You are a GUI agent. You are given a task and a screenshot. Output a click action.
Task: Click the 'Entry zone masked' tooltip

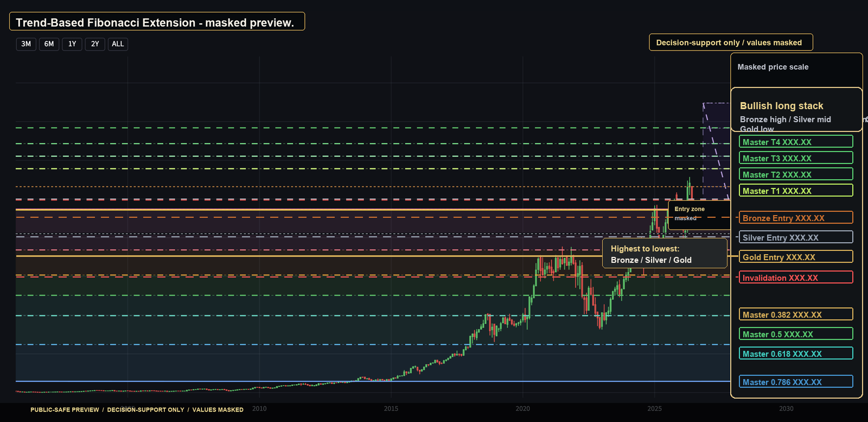pos(699,215)
